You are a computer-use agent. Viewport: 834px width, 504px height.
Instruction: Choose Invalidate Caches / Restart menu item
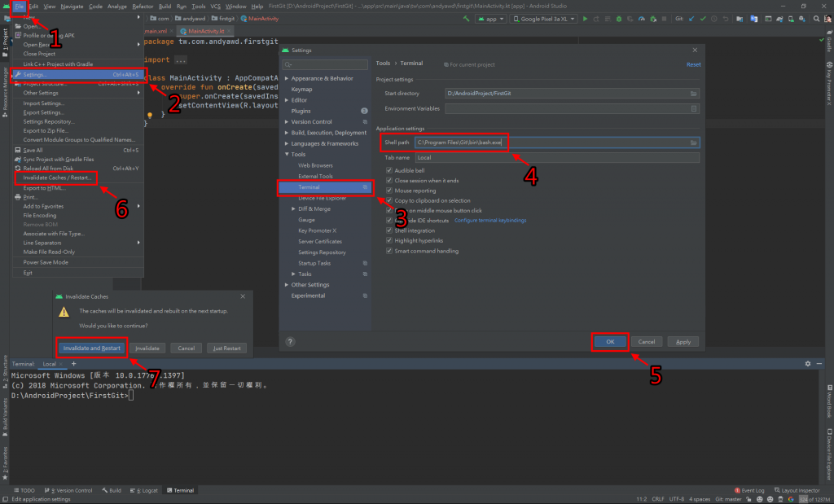pos(57,177)
